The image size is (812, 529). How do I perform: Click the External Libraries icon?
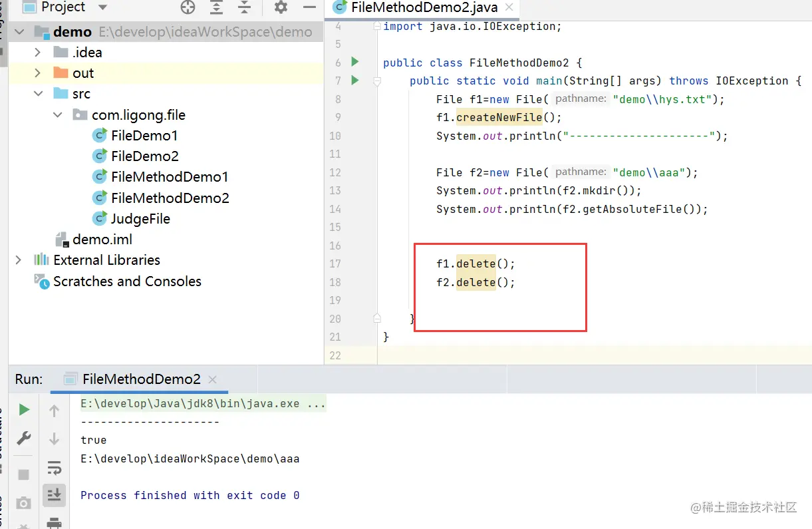click(x=42, y=260)
